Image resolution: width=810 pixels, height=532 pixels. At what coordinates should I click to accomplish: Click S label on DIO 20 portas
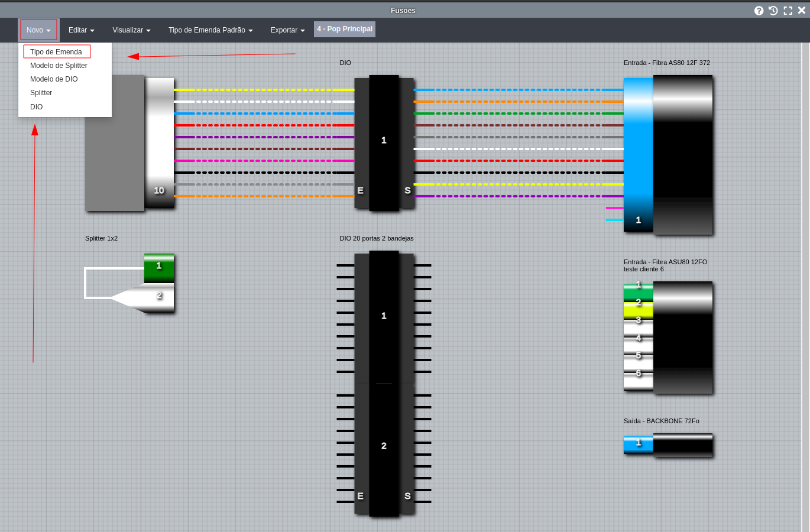[x=407, y=496]
